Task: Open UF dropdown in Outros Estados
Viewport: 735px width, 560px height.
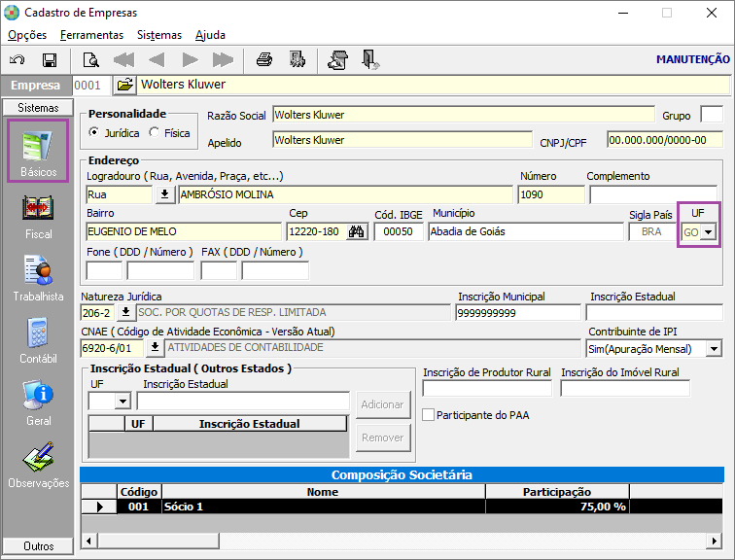Action: [122, 402]
